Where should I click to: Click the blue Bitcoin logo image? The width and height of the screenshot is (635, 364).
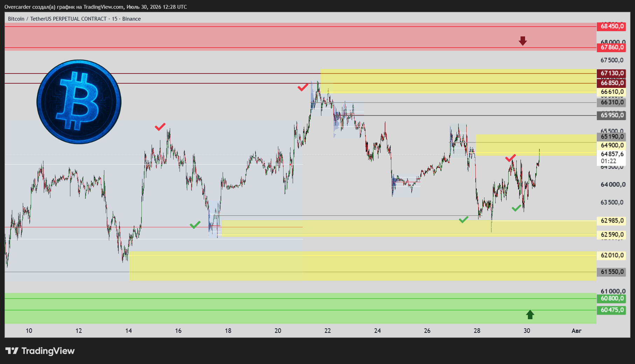point(79,102)
